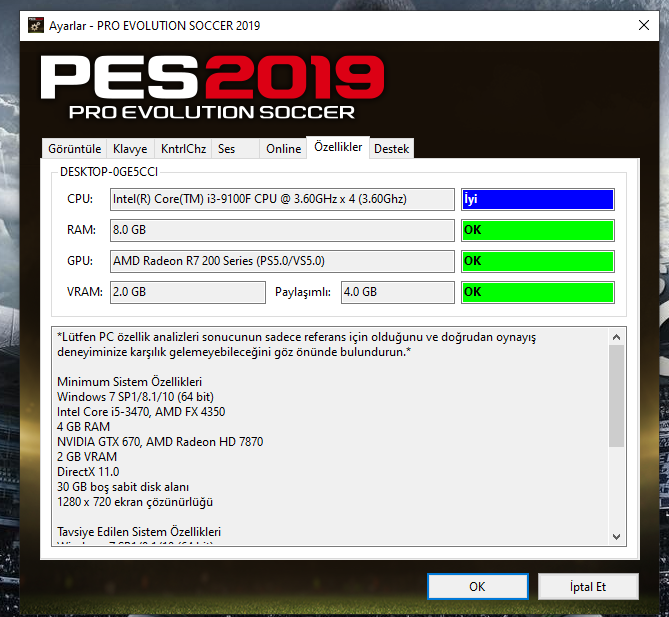Confirm settings with the OK button
Screen dimensions: 669x617
point(477,587)
